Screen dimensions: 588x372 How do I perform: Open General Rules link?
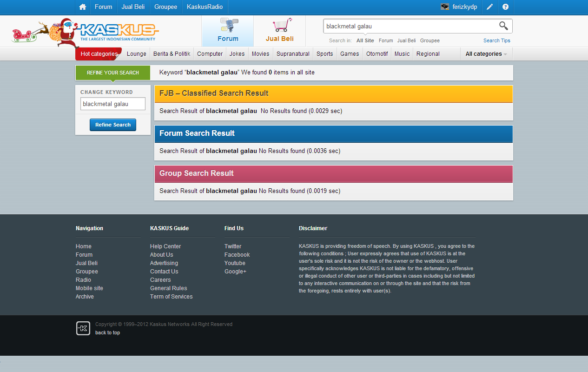coord(169,288)
